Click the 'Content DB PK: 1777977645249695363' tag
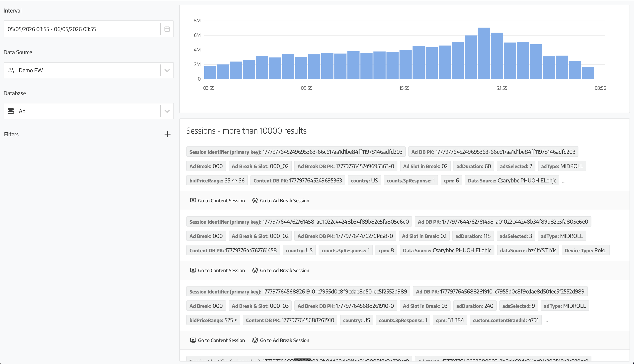634x364 pixels. 298,180
